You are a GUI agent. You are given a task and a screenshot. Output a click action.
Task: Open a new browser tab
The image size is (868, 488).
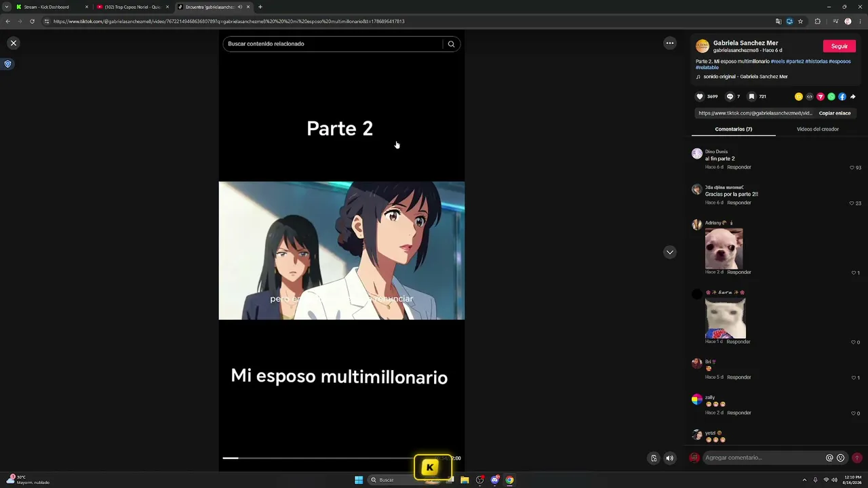point(260,7)
